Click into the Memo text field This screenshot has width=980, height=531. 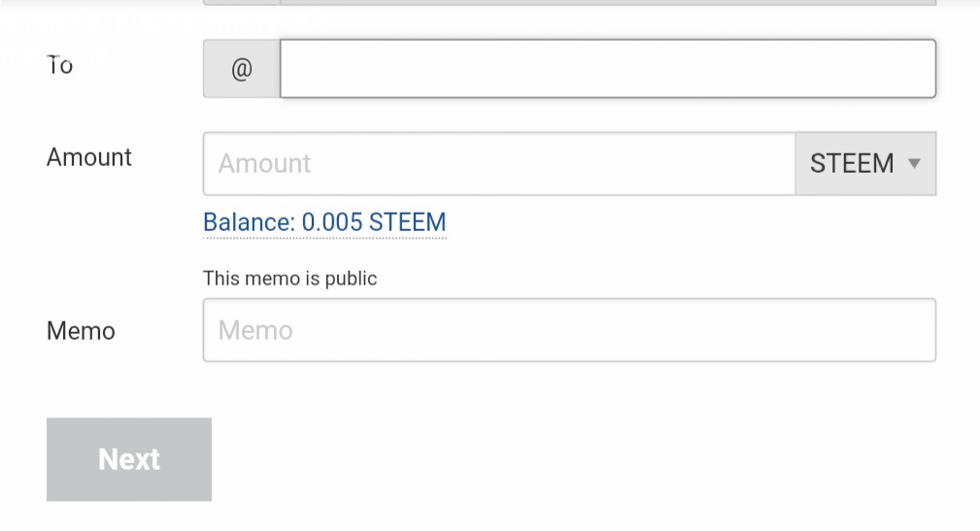point(568,330)
